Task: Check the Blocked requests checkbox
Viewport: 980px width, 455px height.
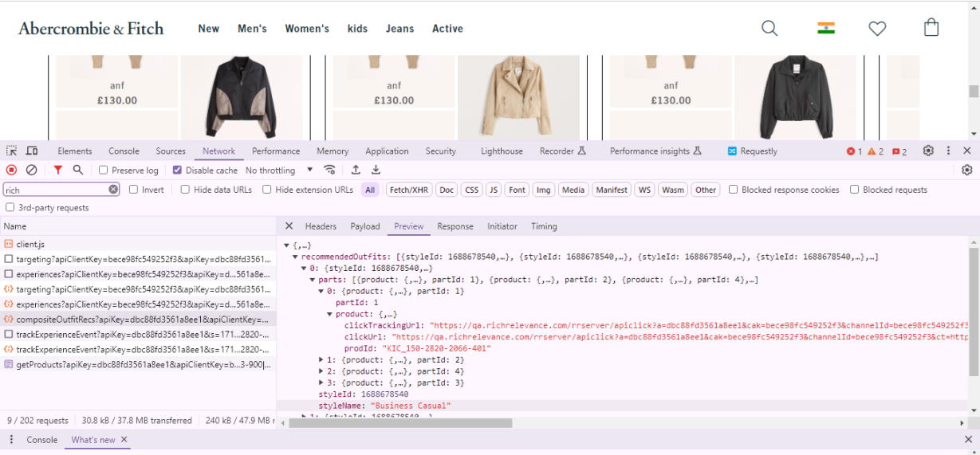Action: (854, 190)
